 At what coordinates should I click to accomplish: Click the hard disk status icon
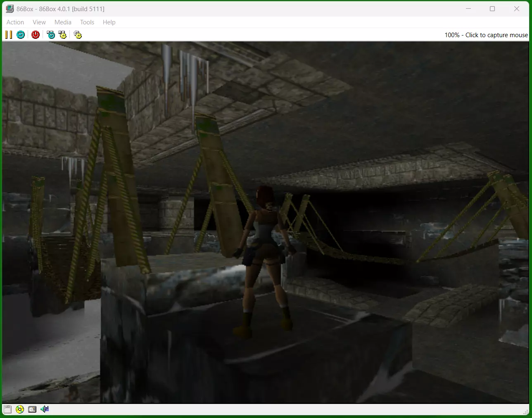pos(32,409)
